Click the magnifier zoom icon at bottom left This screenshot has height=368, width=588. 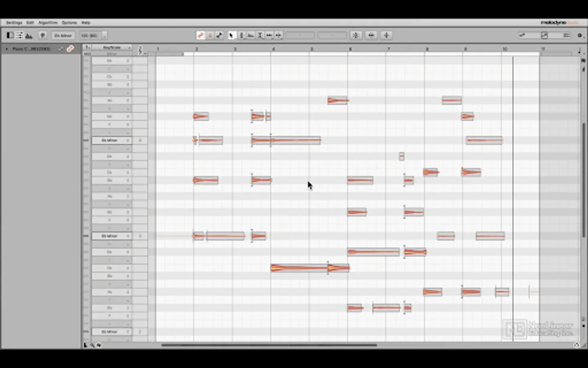[92, 345]
